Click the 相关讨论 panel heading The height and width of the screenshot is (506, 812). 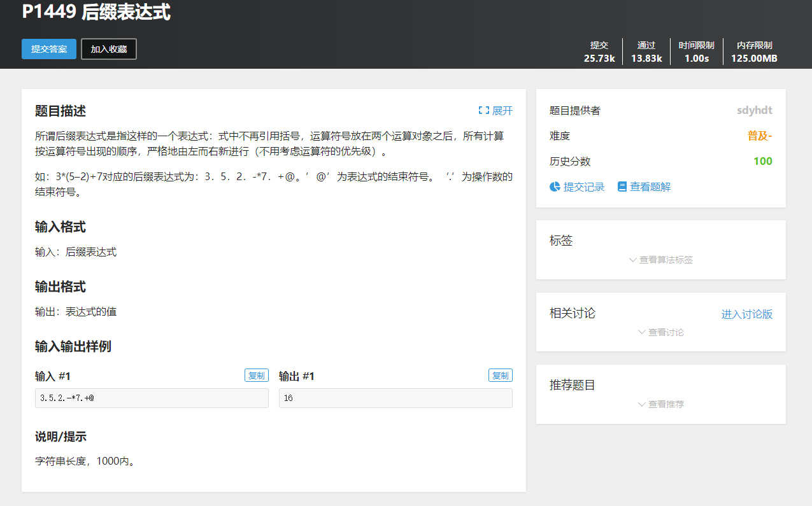point(573,313)
